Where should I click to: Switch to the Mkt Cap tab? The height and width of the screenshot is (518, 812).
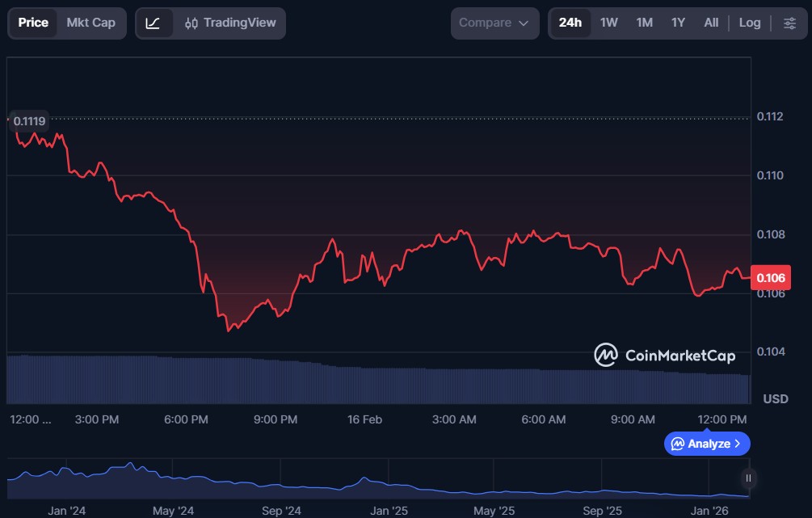(x=90, y=23)
